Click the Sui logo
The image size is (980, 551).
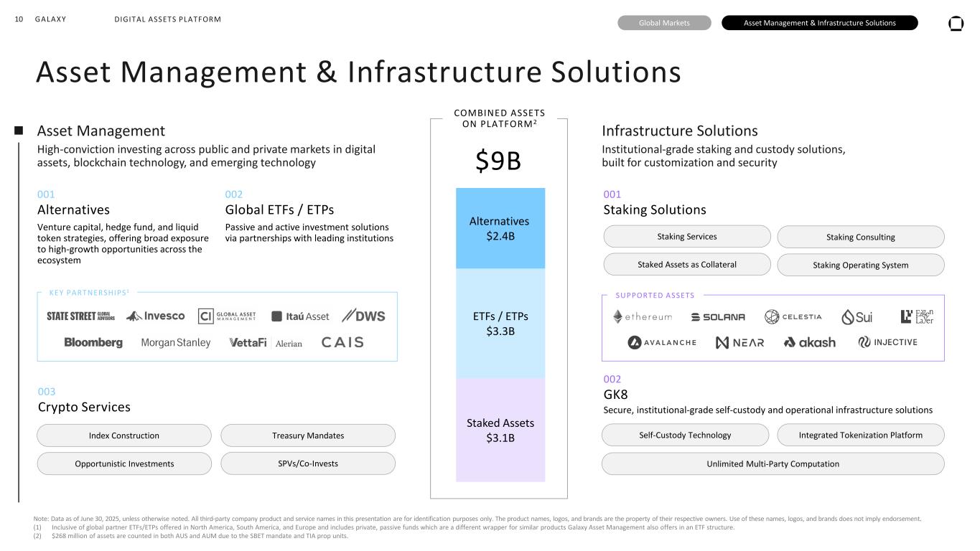tap(857, 317)
